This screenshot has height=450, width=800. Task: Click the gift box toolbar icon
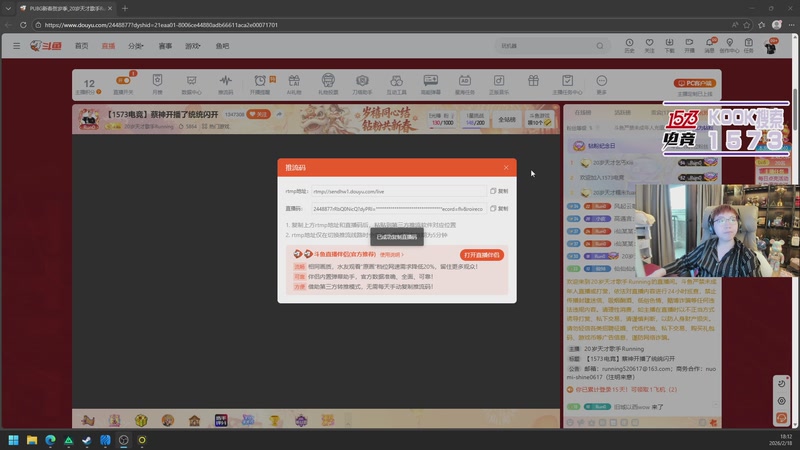click(533, 81)
